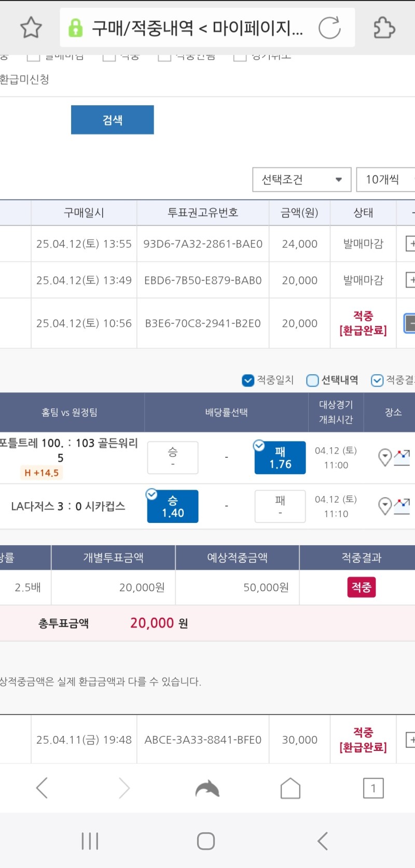This screenshot has width=415, height=868.
Task: Toggle the 적중결과 checkbox
Action: 377,380
